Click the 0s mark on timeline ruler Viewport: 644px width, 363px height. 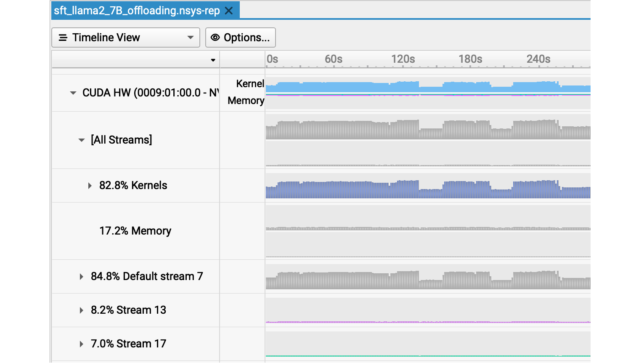pos(273,59)
